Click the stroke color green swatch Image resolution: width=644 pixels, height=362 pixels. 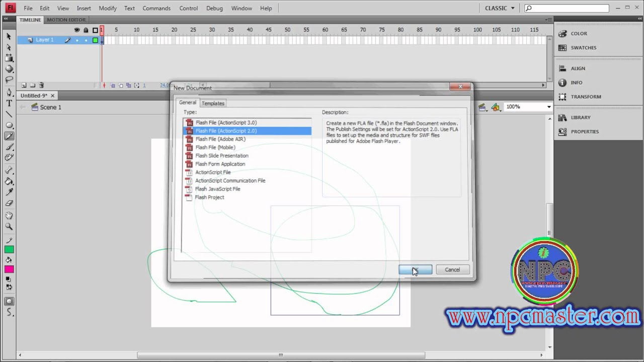coord(9,250)
